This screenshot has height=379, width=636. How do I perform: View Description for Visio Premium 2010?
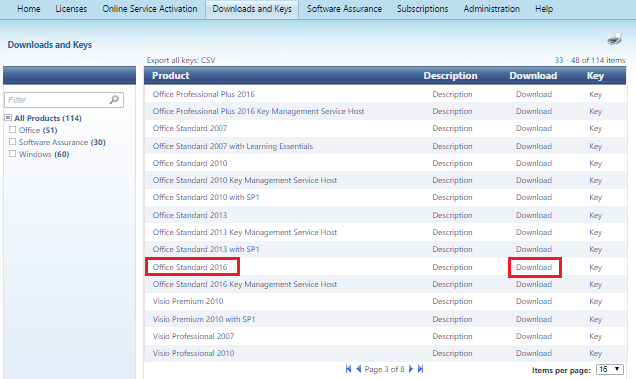pos(452,301)
